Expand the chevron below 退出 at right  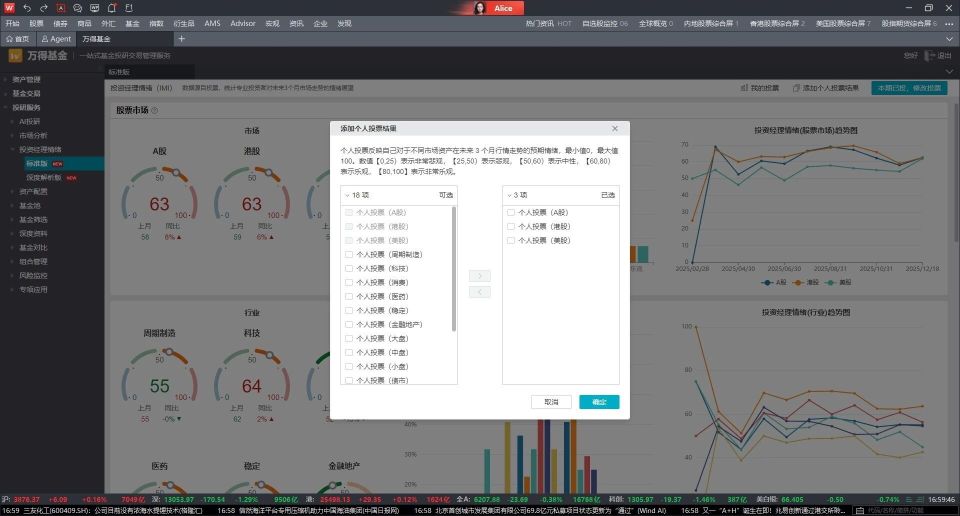click(x=950, y=72)
